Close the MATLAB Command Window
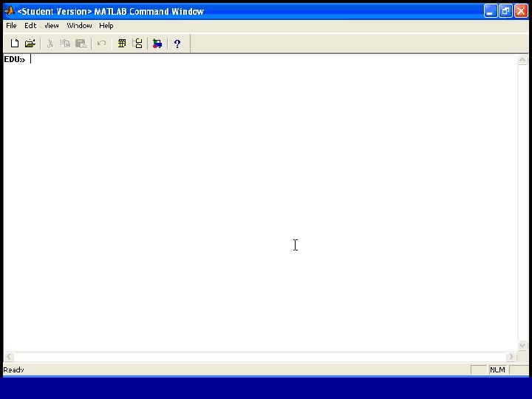The width and height of the screenshot is (532, 399). pyautogui.click(x=521, y=11)
